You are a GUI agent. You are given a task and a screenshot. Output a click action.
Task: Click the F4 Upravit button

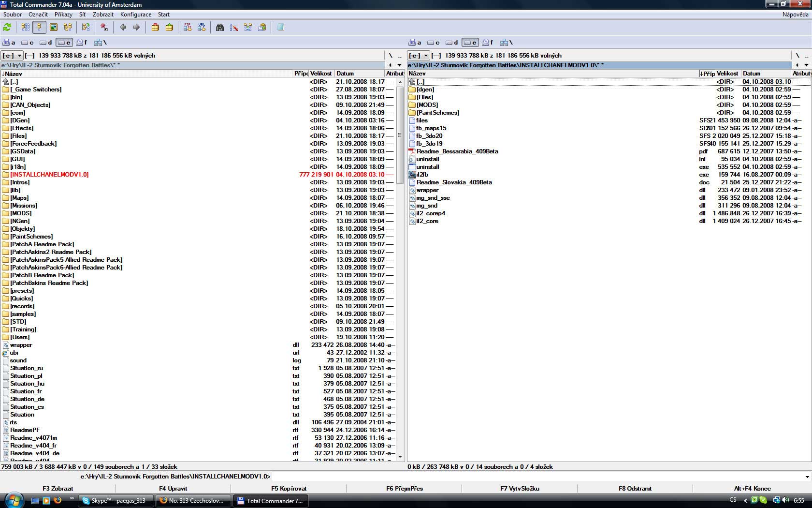coord(173,488)
